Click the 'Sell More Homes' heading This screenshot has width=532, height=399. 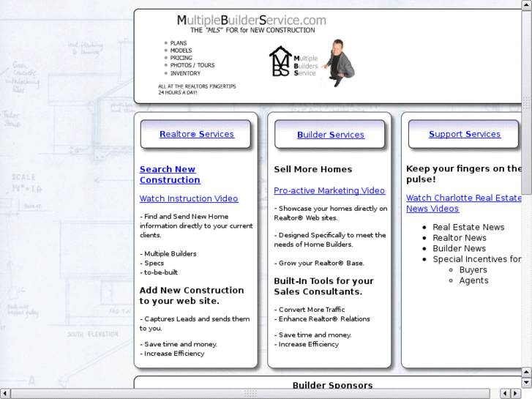pyautogui.click(x=312, y=169)
